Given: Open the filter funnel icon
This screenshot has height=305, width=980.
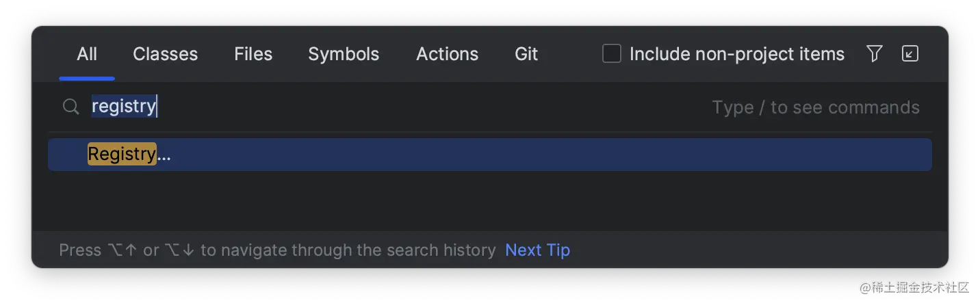Looking at the screenshot, I should coord(874,54).
